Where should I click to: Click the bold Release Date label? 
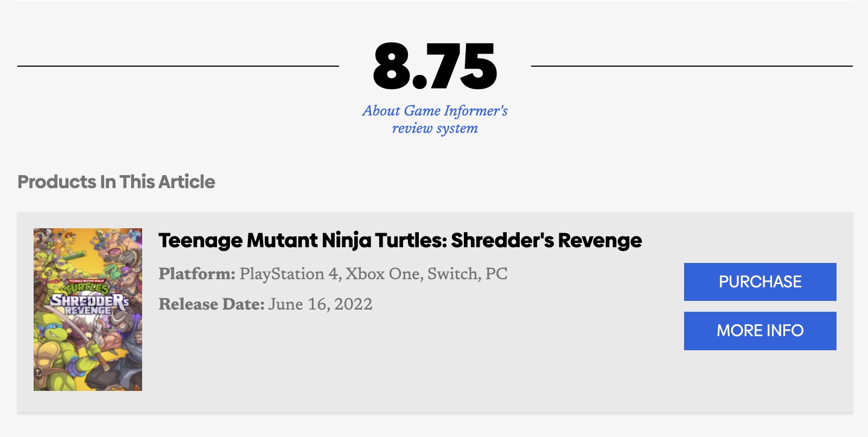tap(211, 304)
